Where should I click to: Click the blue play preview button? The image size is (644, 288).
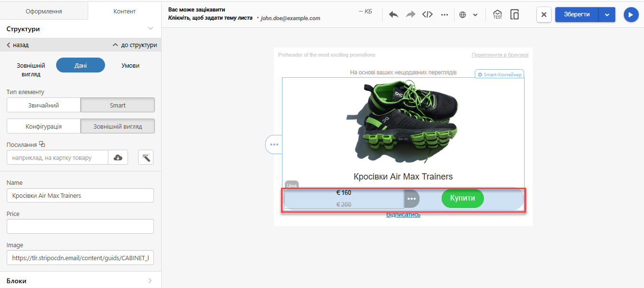(x=631, y=15)
